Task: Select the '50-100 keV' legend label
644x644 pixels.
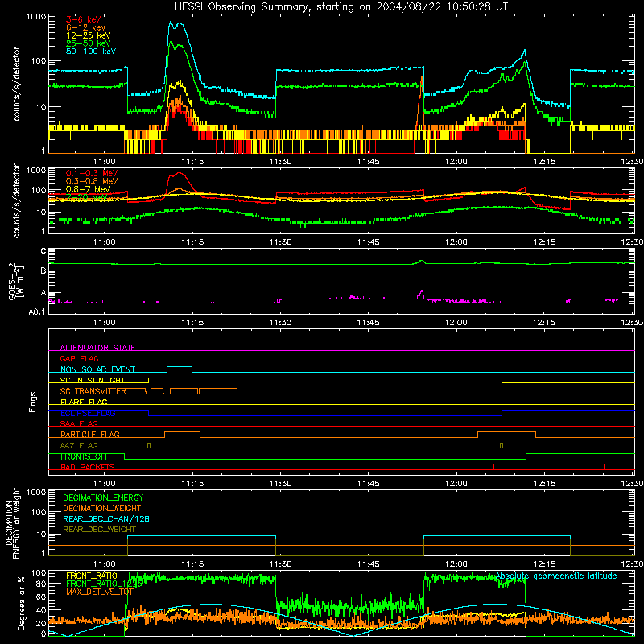Action: coord(91,52)
